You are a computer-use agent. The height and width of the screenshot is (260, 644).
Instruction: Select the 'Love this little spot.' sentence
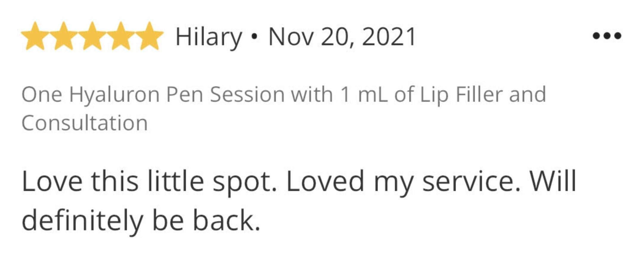[149, 181]
